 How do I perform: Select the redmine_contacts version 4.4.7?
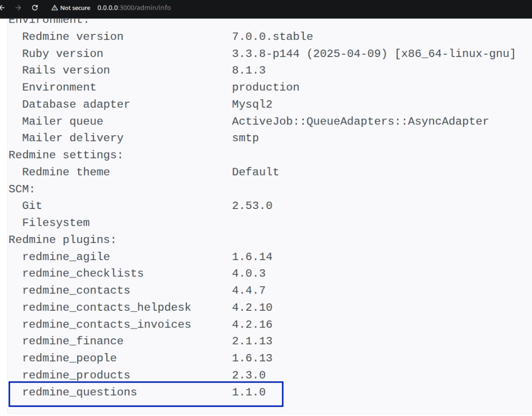coord(249,290)
